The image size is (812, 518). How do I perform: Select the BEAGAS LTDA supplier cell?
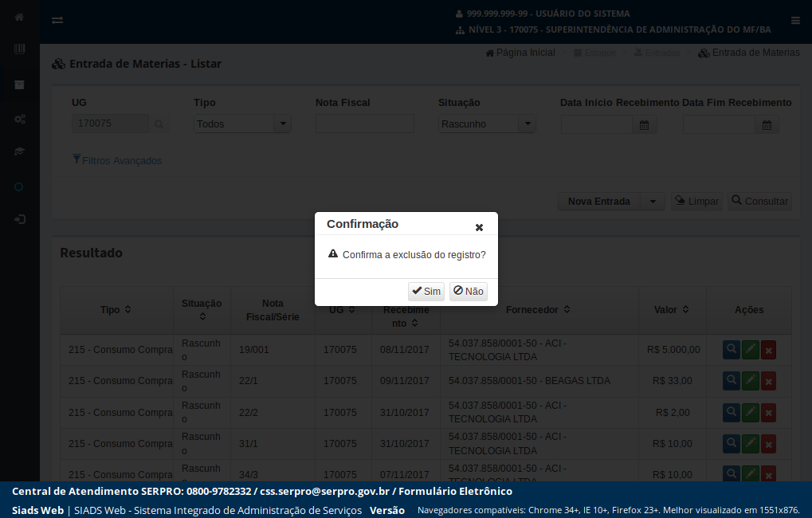point(539,381)
